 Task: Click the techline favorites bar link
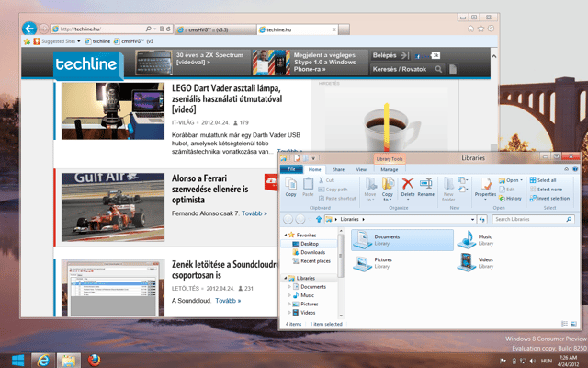[x=97, y=41]
